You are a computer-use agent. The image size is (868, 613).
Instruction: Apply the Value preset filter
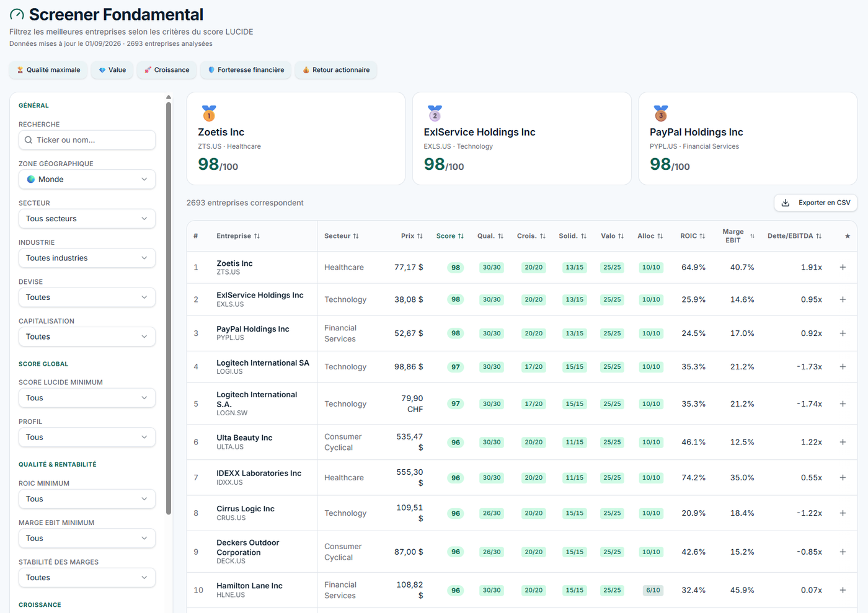112,70
